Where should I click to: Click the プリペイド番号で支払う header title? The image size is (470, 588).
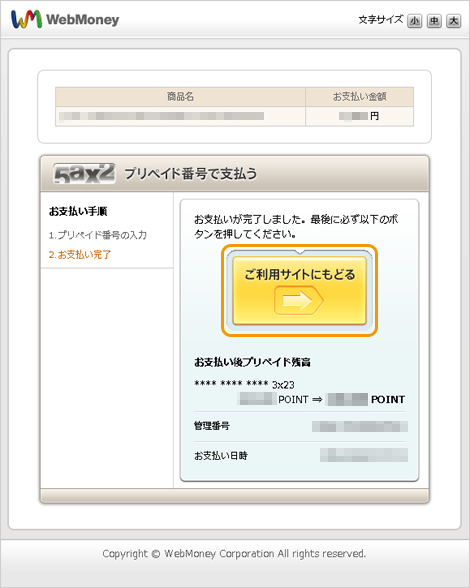191,174
